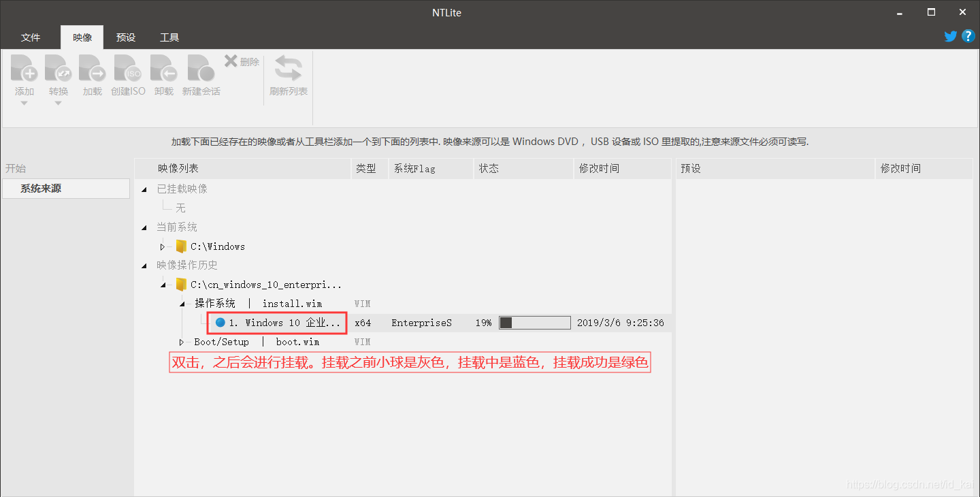
Task: Sort by the 类型 column header
Action: click(370, 168)
